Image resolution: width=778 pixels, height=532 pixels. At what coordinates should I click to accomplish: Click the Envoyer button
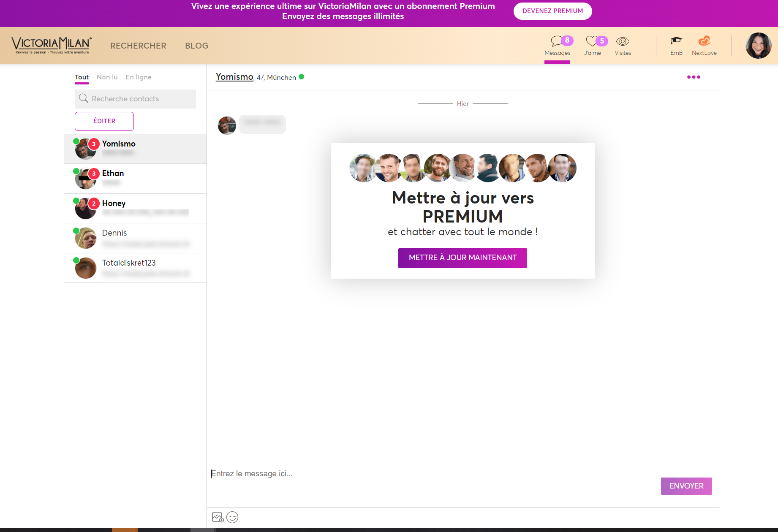click(686, 486)
